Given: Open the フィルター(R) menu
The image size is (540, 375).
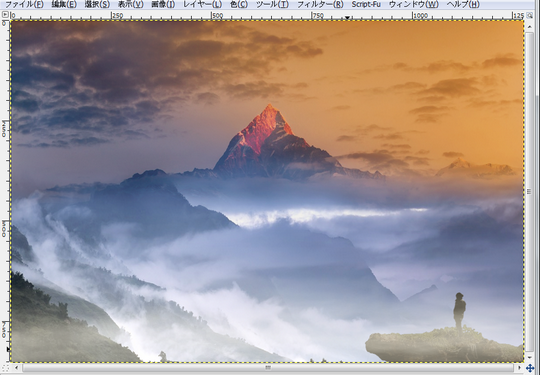Looking at the screenshot, I should point(320,4).
